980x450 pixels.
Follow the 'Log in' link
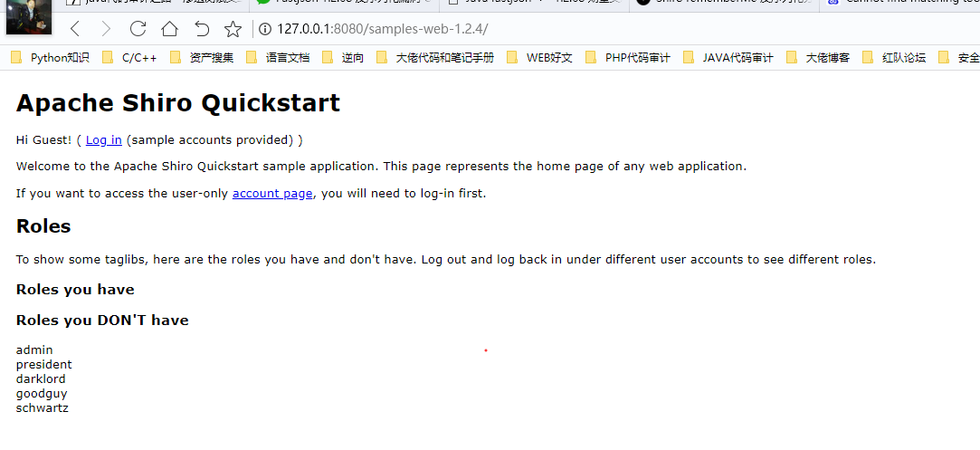tap(104, 140)
